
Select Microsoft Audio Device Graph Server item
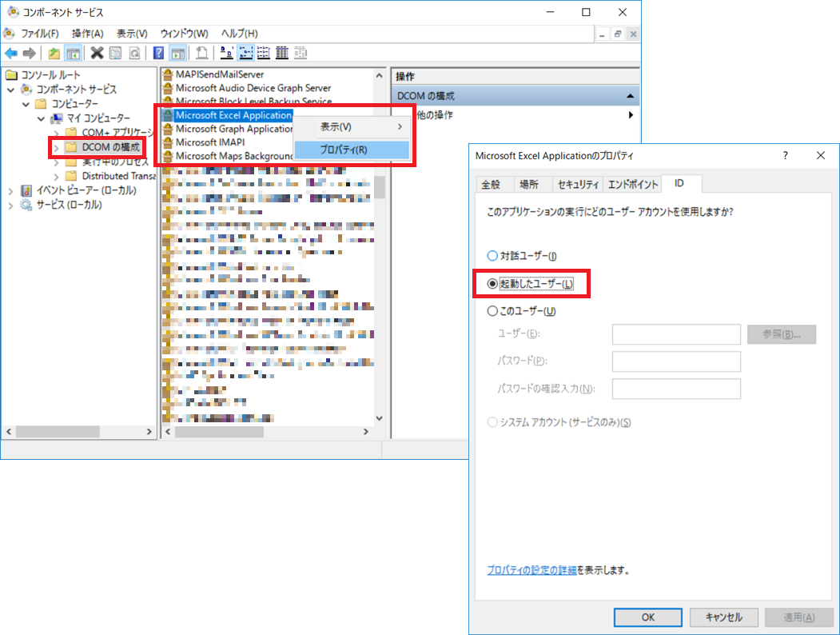(x=253, y=88)
